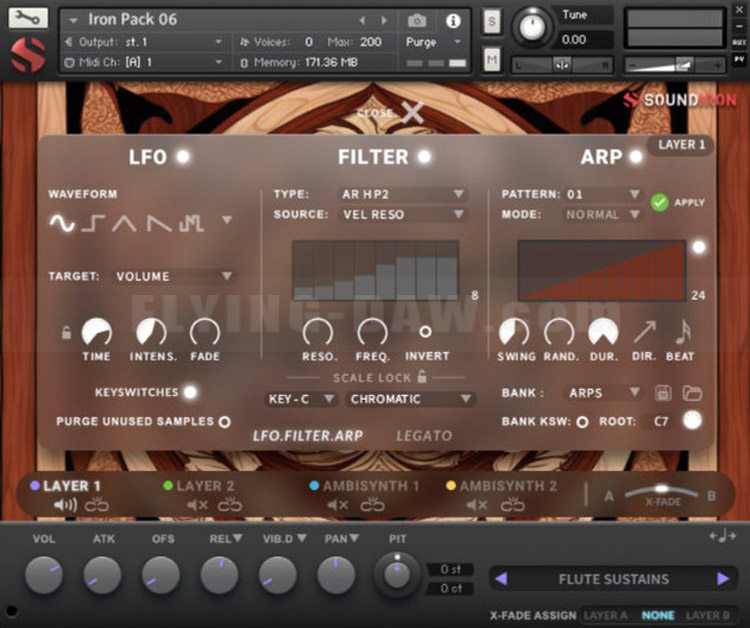Click the arp Apply button
This screenshot has height=628, width=750.
point(659,202)
